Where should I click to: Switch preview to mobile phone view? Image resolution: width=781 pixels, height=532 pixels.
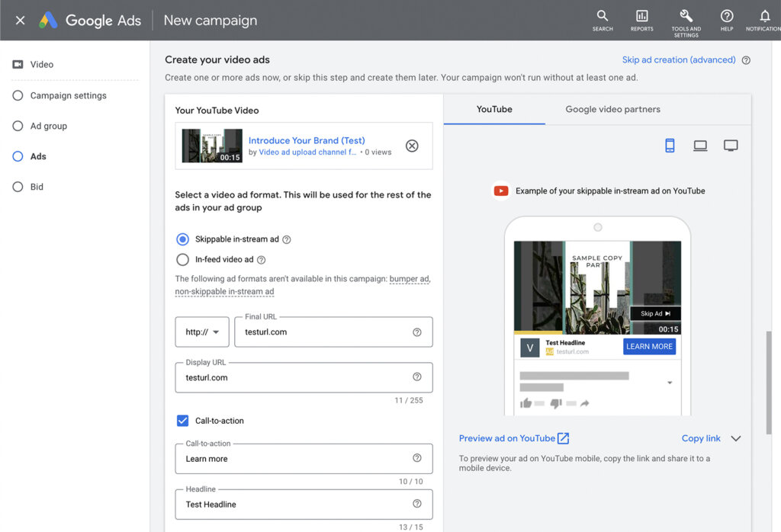click(x=670, y=146)
